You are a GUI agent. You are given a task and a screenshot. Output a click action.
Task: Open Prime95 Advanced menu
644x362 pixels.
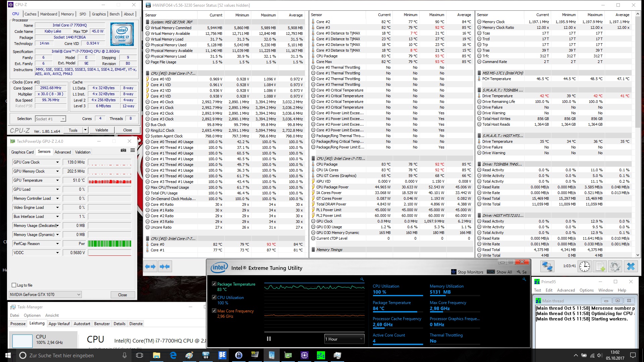coord(566,290)
